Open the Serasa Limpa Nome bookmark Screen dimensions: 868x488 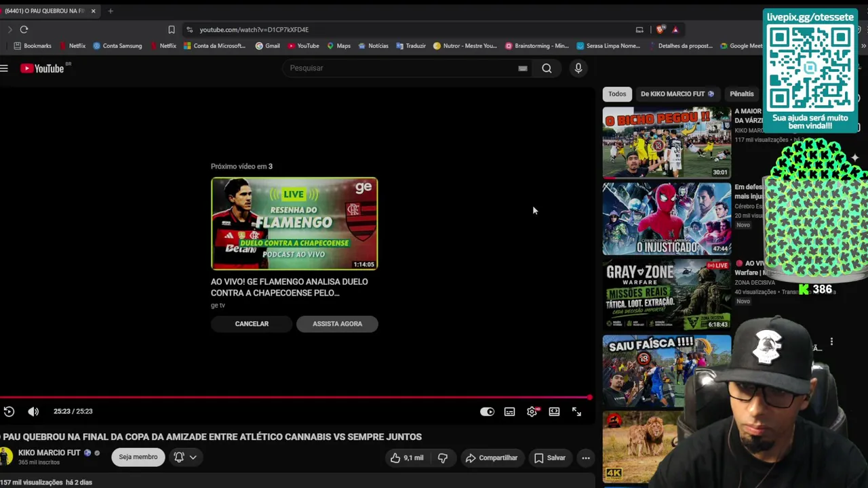[608, 46]
